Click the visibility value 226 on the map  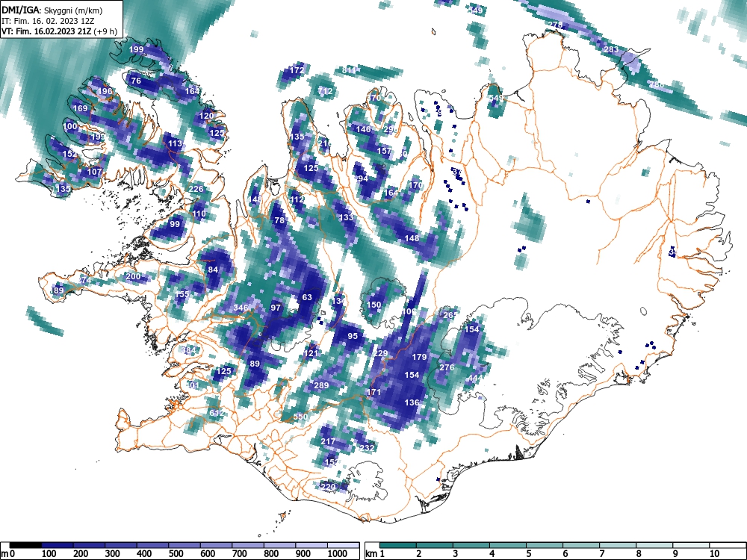click(x=196, y=189)
